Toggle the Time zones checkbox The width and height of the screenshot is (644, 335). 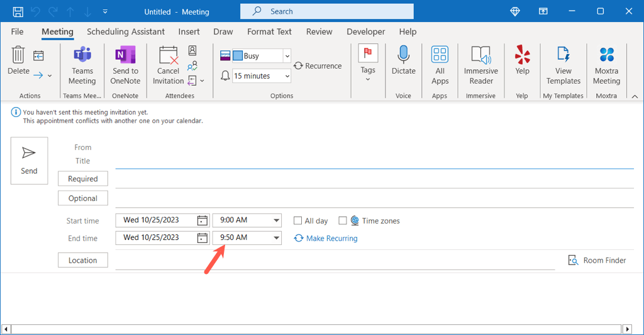tap(343, 221)
